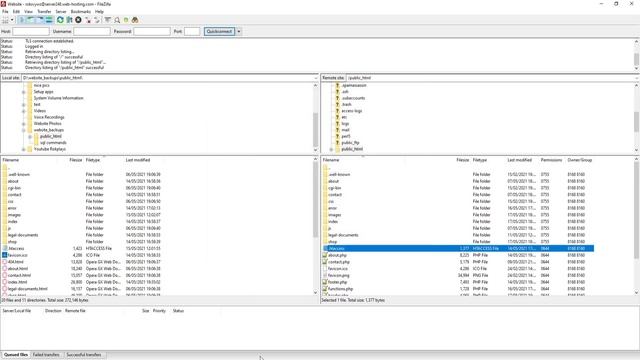
Task: Expand the Videos folder in local tree
Action: coord(24,111)
